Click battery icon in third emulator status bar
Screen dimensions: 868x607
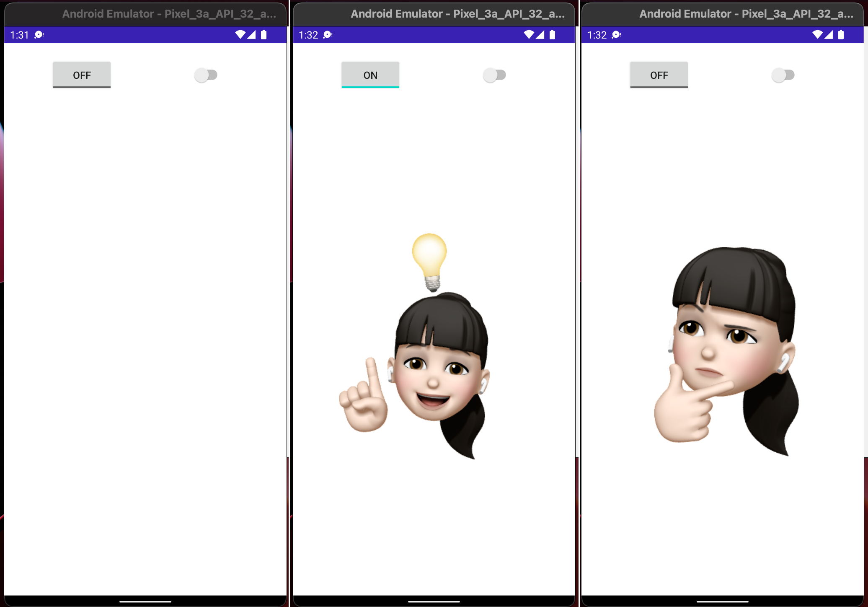click(x=841, y=35)
